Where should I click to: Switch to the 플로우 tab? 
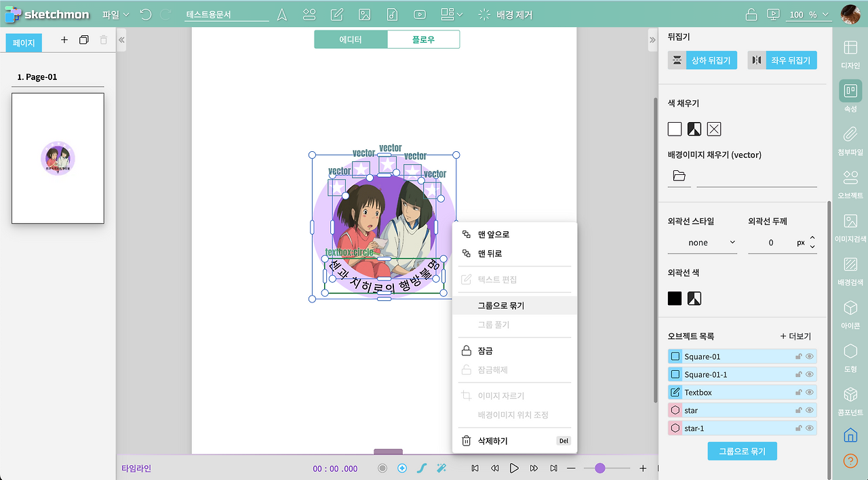(423, 39)
